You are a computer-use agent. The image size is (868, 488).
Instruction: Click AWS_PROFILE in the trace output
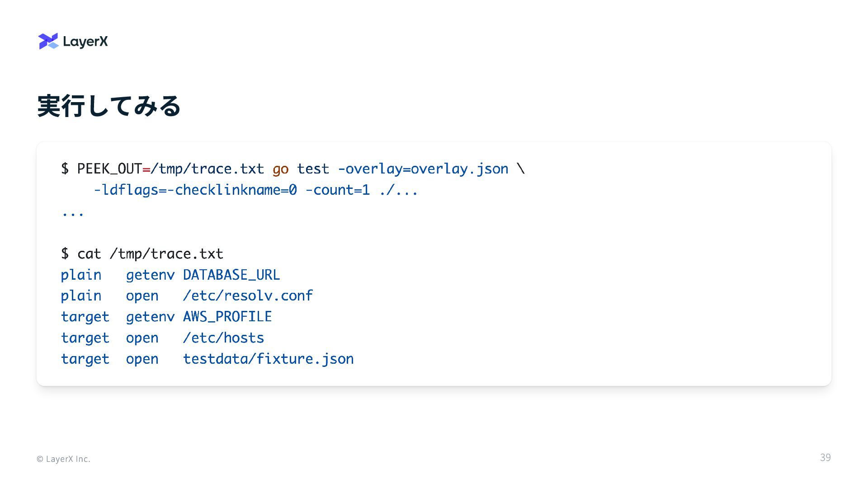227,317
